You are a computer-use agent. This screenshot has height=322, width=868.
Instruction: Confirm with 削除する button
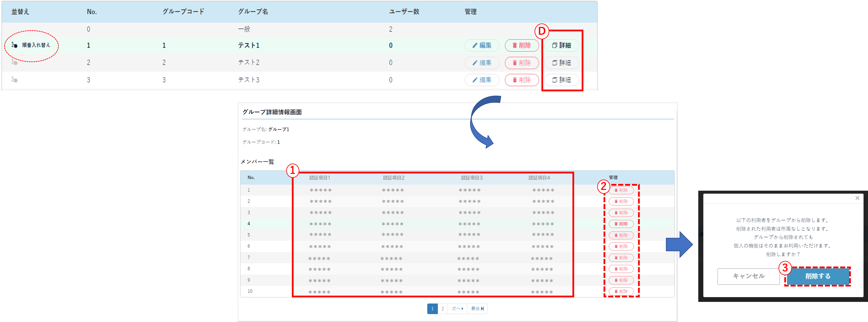pos(818,276)
